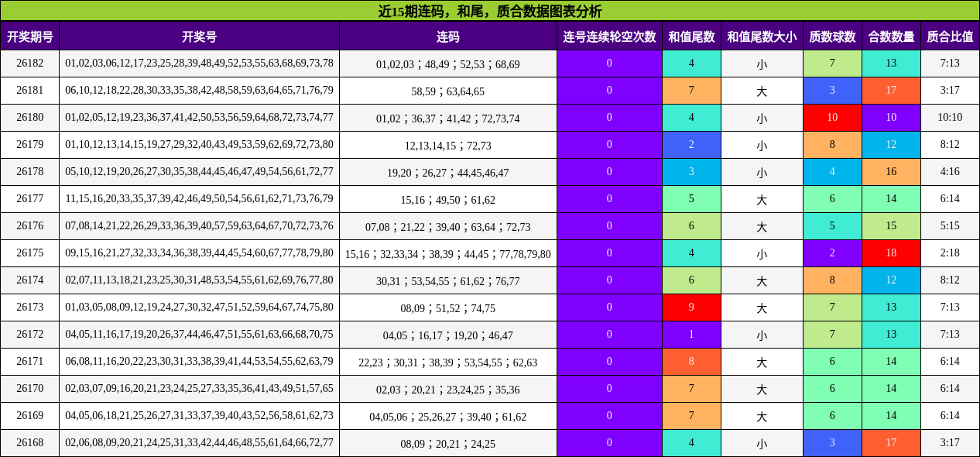Click blue sum-tail cell 2 in row 26179
Image resolution: width=980 pixels, height=457 pixels.
point(691,145)
